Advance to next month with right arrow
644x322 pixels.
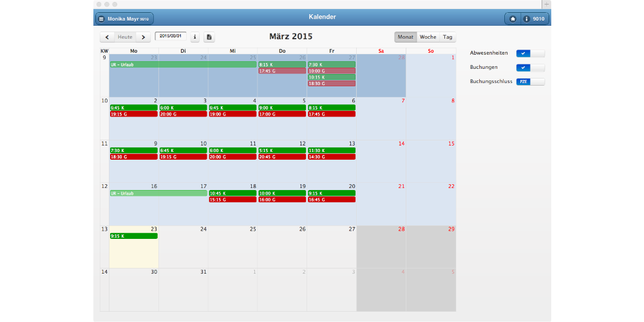click(x=143, y=37)
